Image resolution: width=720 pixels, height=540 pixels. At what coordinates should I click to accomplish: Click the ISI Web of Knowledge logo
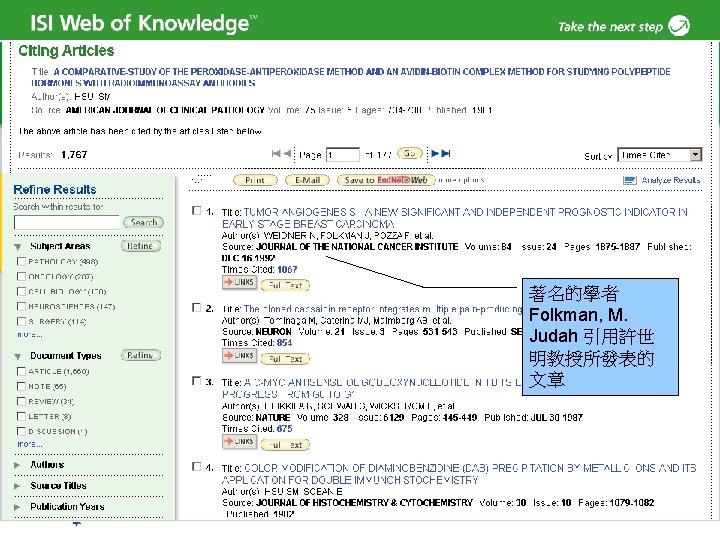coord(144,23)
